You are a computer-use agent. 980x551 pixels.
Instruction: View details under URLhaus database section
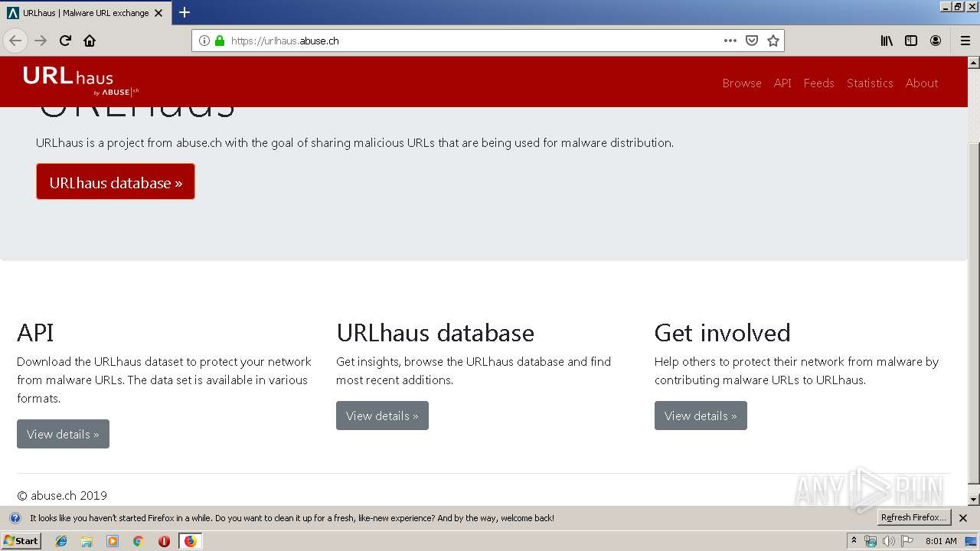coord(382,416)
